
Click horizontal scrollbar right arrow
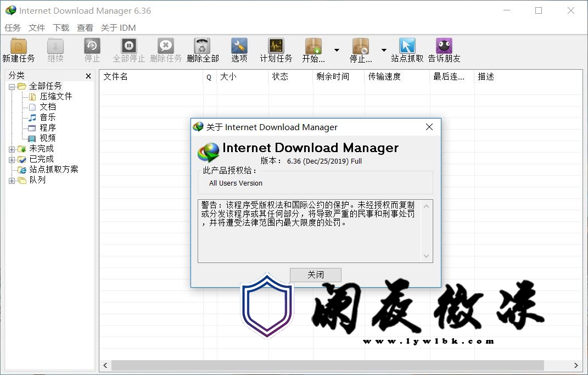tap(576, 365)
